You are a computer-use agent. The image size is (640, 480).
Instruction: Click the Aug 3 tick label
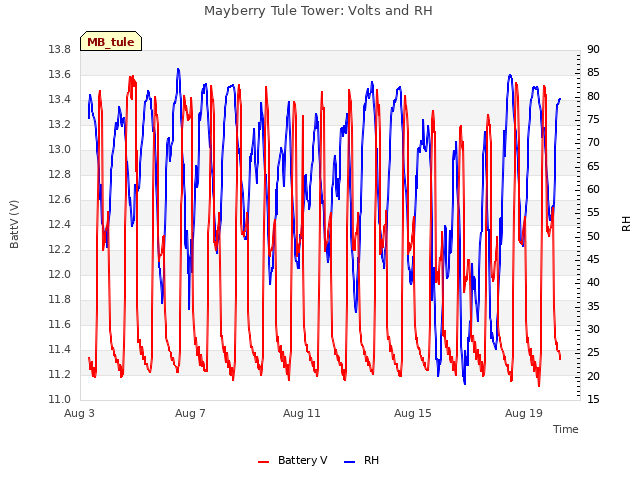pos(79,413)
